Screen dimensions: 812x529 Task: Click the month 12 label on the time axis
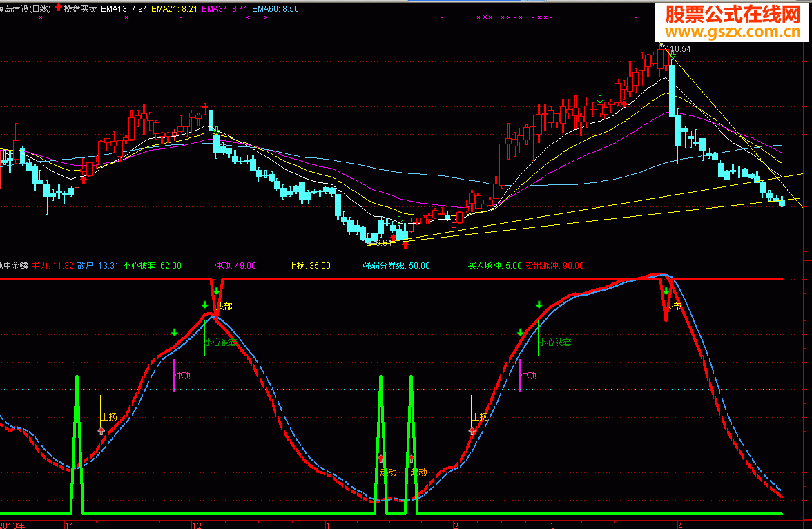[197, 525]
